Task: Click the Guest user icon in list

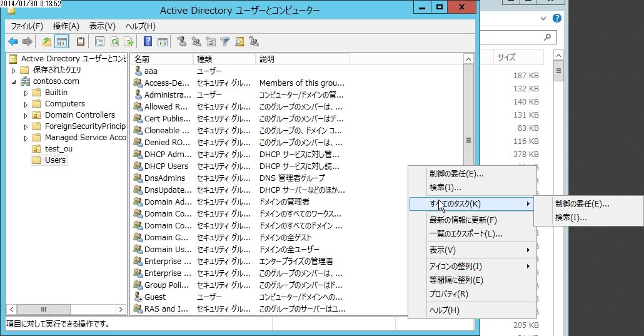Action: point(138,297)
